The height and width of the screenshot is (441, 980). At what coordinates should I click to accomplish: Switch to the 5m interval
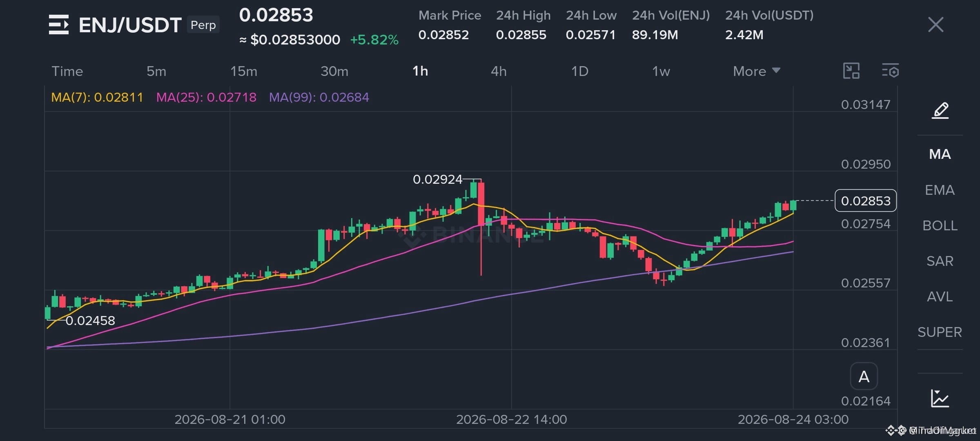point(156,71)
